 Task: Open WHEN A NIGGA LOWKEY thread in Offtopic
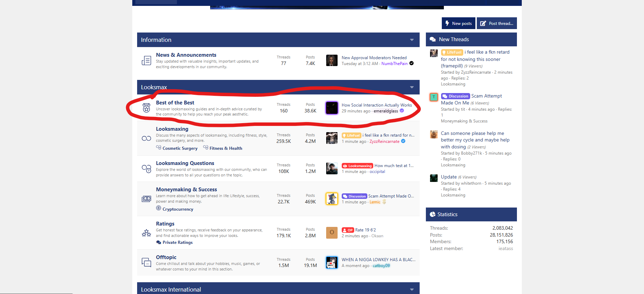(x=378, y=260)
